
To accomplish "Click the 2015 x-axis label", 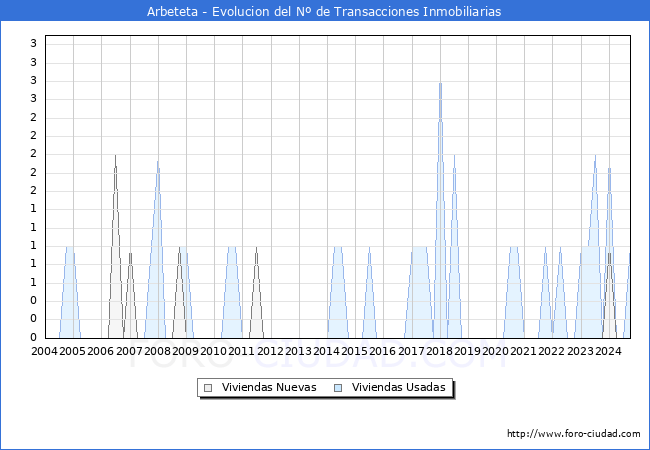I will (354, 351).
